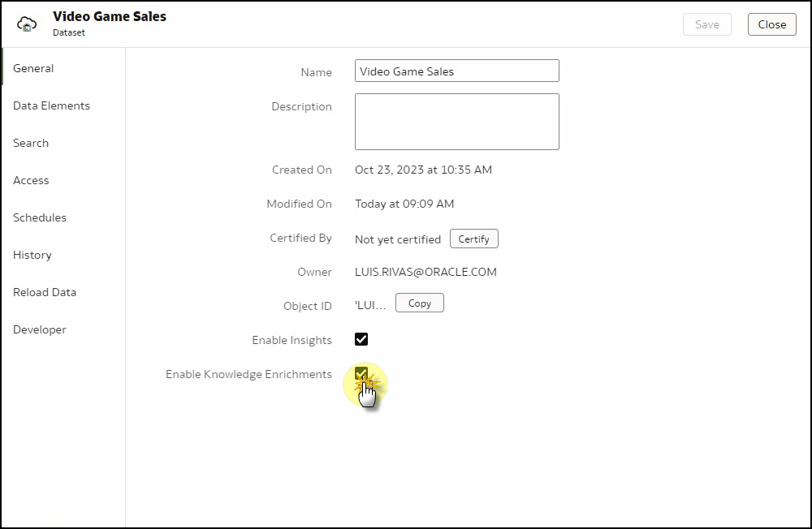Viewport: 812px width, 529px height.
Task: Open the General tab
Action: pyautogui.click(x=33, y=68)
